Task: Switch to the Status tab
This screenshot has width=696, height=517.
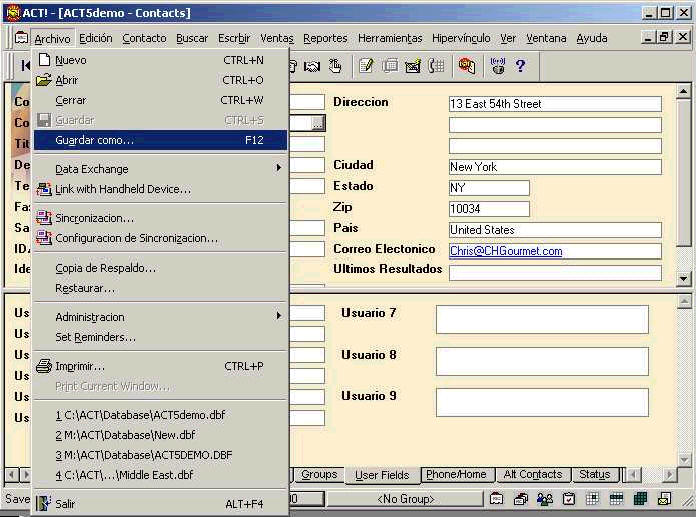Action: 594,474
